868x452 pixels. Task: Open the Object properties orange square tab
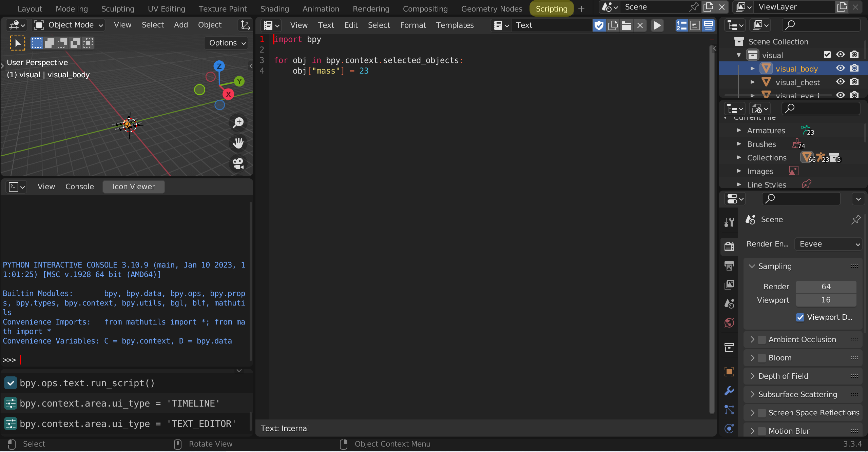729,372
